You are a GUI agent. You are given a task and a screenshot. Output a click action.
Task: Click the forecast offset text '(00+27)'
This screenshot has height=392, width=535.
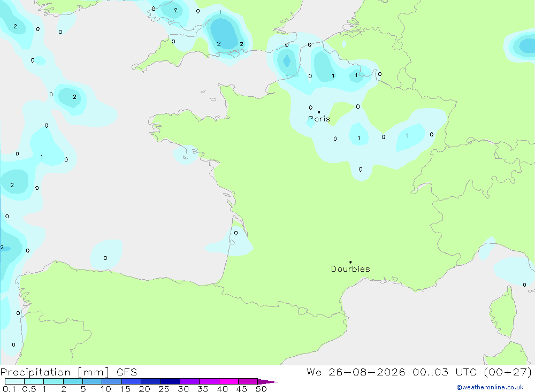tap(508, 372)
